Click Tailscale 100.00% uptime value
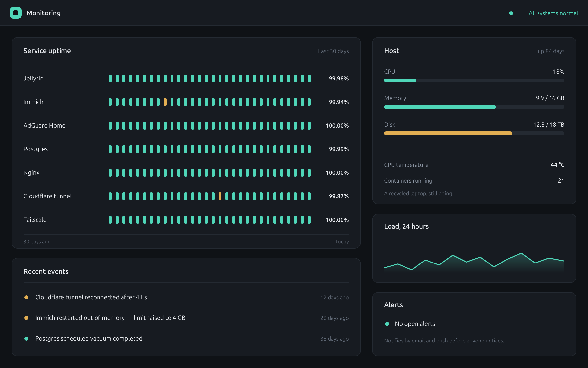The width and height of the screenshot is (588, 368). click(x=337, y=220)
